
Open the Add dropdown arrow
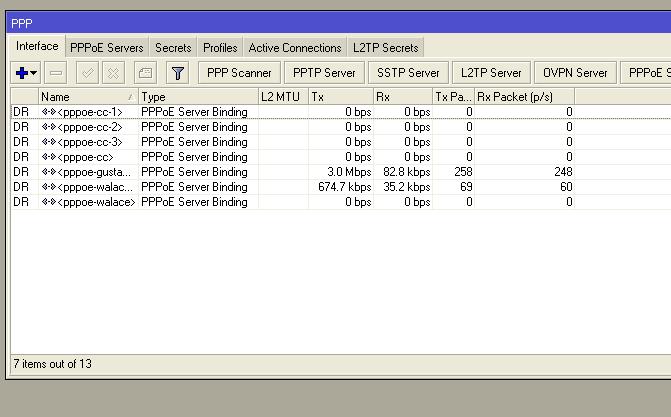pyautogui.click(x=34, y=73)
